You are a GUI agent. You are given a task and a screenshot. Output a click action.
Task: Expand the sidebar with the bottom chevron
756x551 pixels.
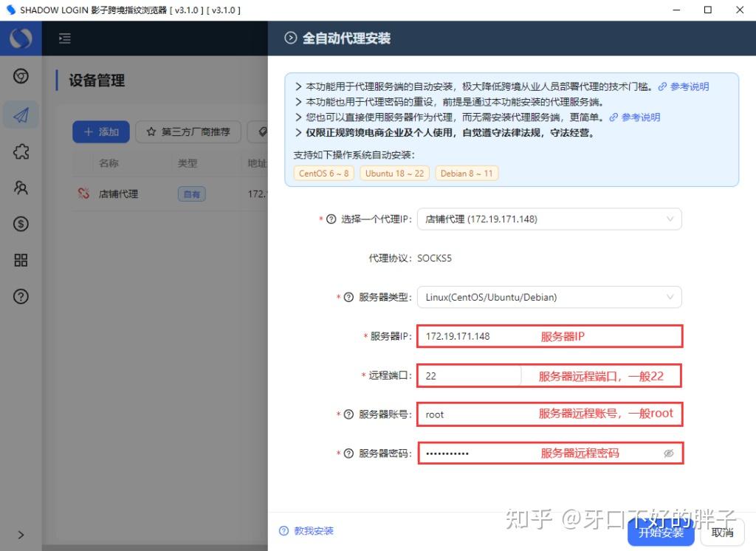click(21, 535)
